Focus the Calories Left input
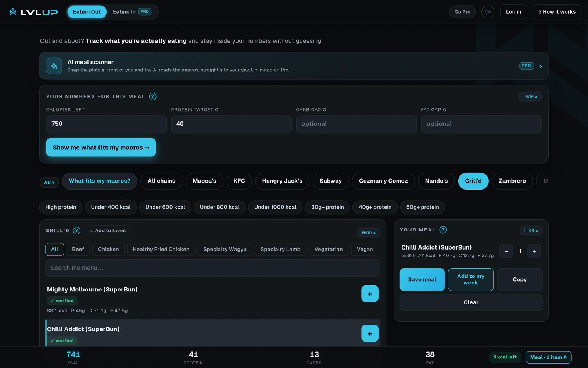This screenshot has width=588, height=368. [107, 124]
